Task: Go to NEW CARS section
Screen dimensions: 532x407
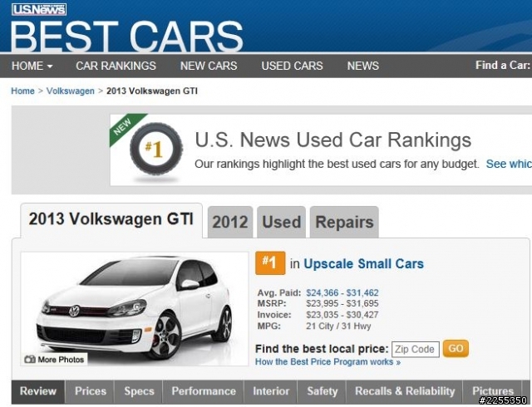Action: pyautogui.click(x=209, y=66)
